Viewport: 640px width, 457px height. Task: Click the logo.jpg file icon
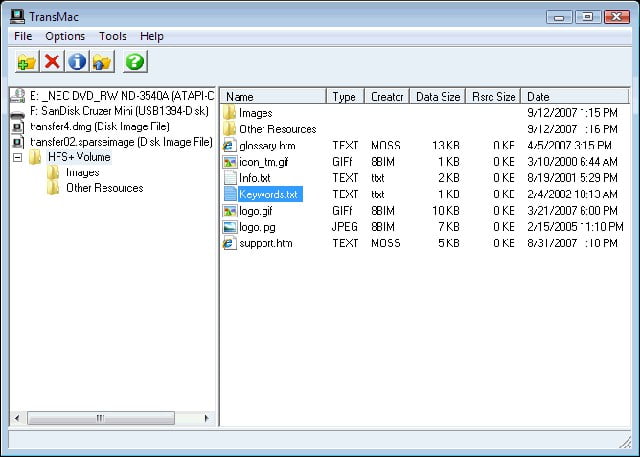[230, 227]
